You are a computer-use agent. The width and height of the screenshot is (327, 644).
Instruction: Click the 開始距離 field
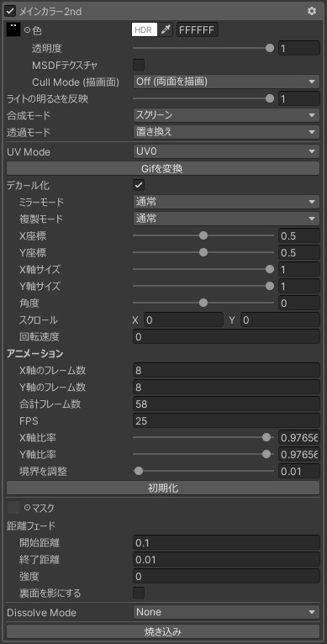coord(226,542)
